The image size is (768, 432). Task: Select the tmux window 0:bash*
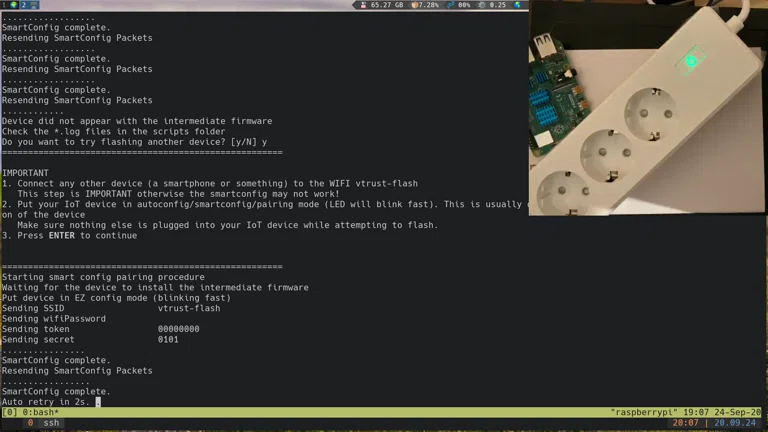[41, 412]
